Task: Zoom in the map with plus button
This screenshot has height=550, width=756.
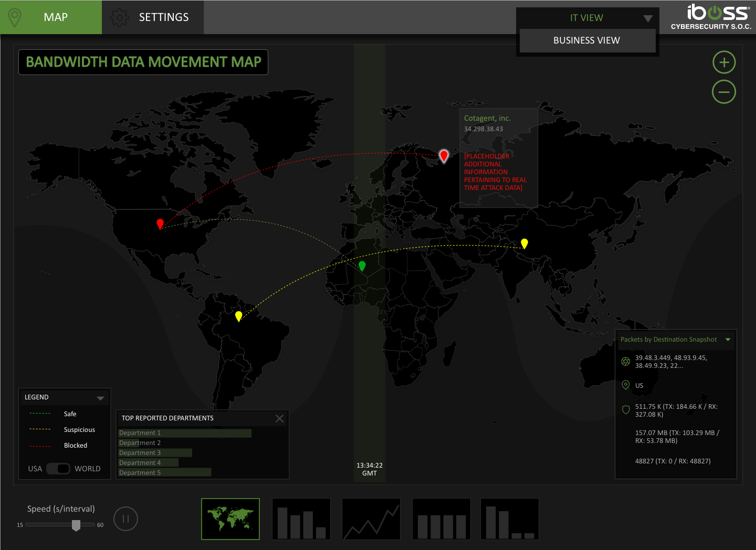Action: coord(724,62)
